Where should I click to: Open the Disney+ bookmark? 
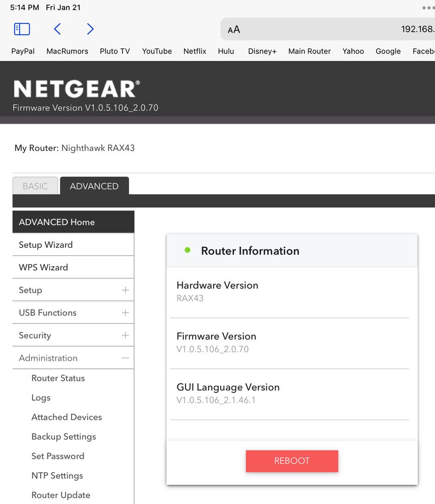click(x=262, y=51)
